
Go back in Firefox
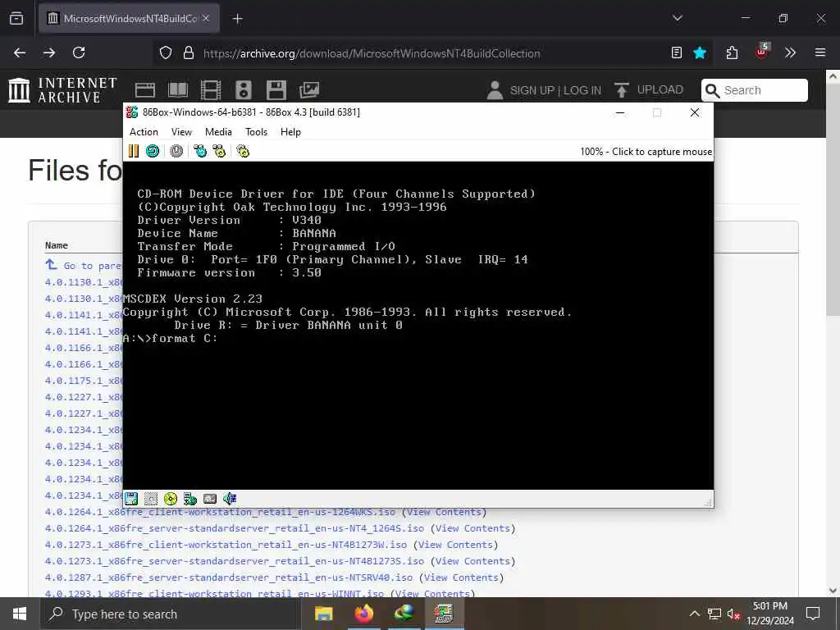tap(20, 52)
